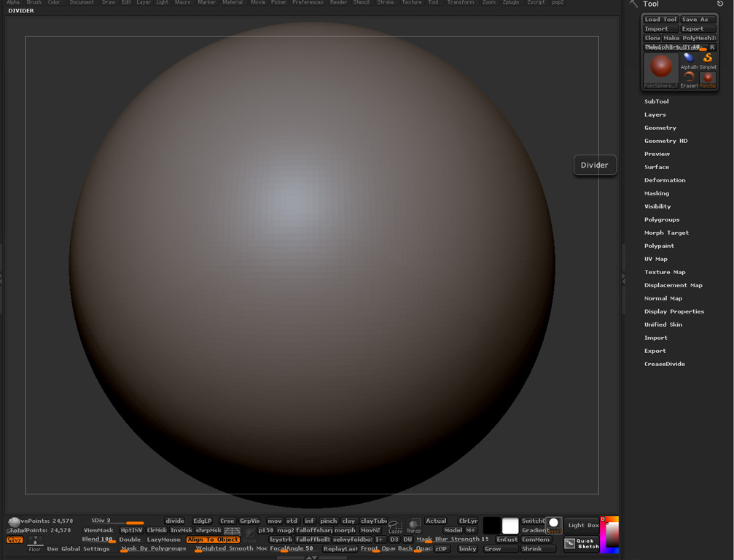Viewport: 734px width, 560px height.
Task: Click the hammer icon left of Tool title
Action: 634,4
